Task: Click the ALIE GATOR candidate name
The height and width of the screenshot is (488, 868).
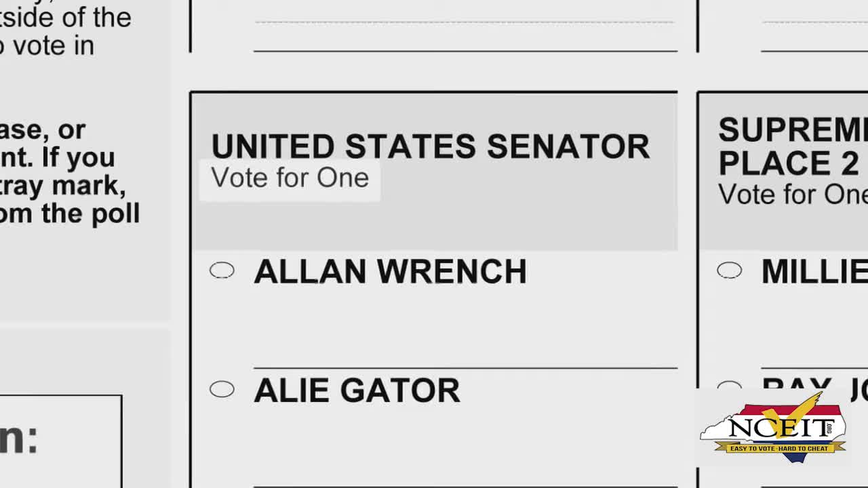Action: (x=357, y=391)
